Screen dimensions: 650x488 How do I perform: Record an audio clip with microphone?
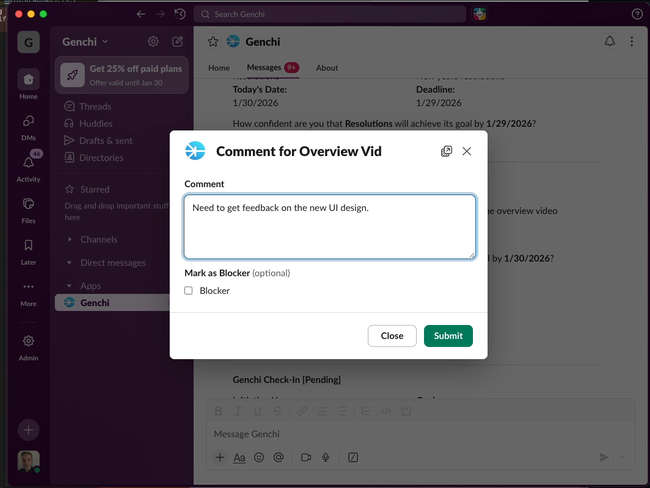pos(326,458)
